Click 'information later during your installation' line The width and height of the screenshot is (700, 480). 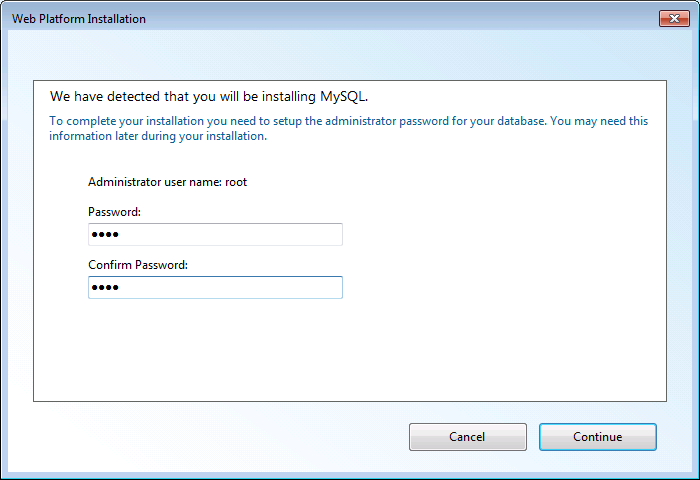(158, 136)
